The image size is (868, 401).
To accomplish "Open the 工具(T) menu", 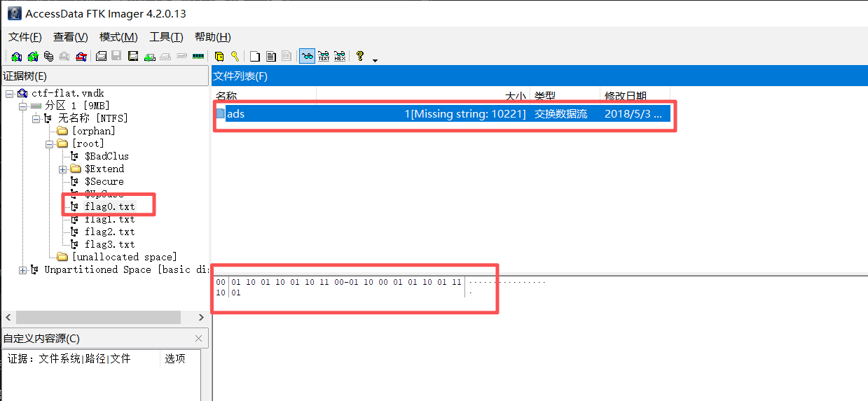I will point(167,37).
